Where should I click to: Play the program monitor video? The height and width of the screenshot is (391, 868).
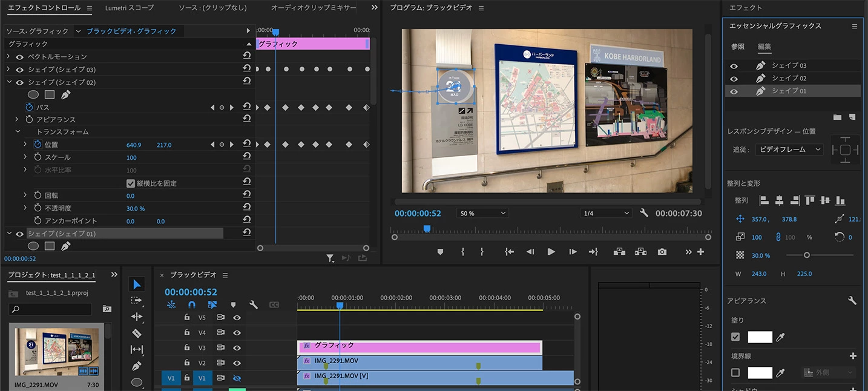click(551, 252)
